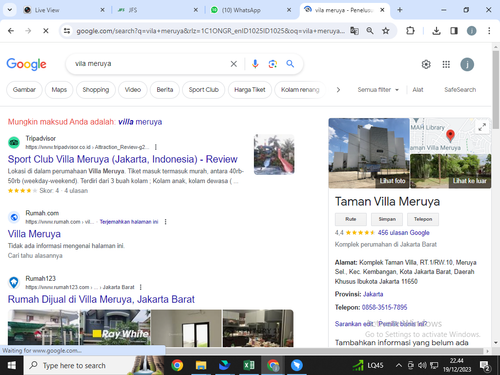
Task: Open Lihat ke luar street view thumbnail
Action: pos(451,171)
